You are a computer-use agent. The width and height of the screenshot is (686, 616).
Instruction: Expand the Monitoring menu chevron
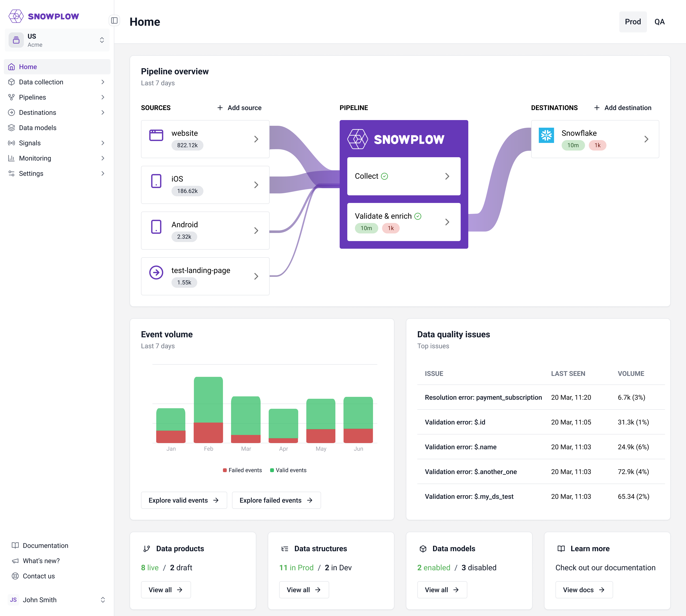(x=103, y=158)
